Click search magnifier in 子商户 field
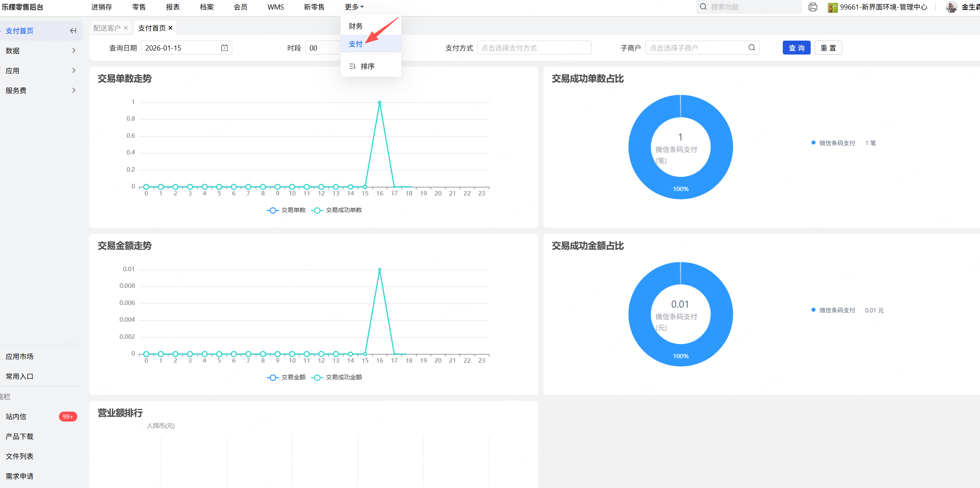Image resolution: width=980 pixels, height=488 pixels. [x=751, y=48]
